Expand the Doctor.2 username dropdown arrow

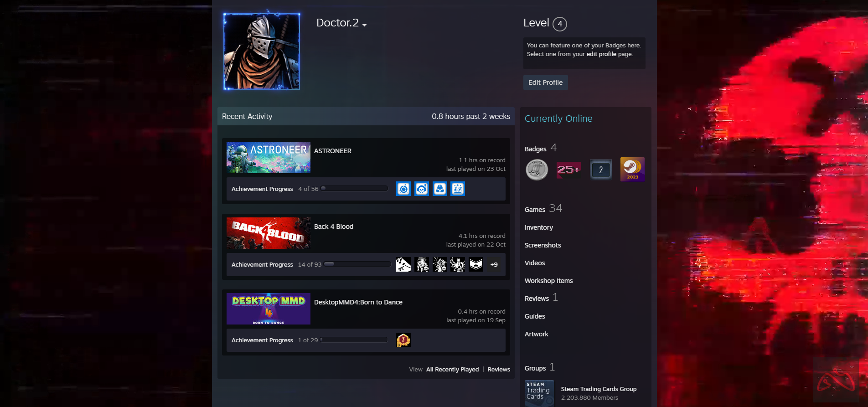[x=365, y=25]
